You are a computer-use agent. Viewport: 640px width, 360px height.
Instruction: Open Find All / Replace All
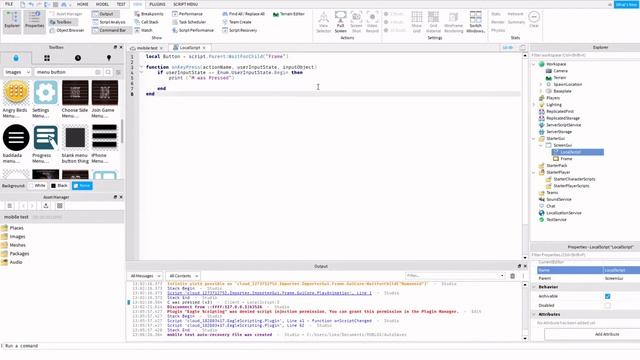[243, 14]
